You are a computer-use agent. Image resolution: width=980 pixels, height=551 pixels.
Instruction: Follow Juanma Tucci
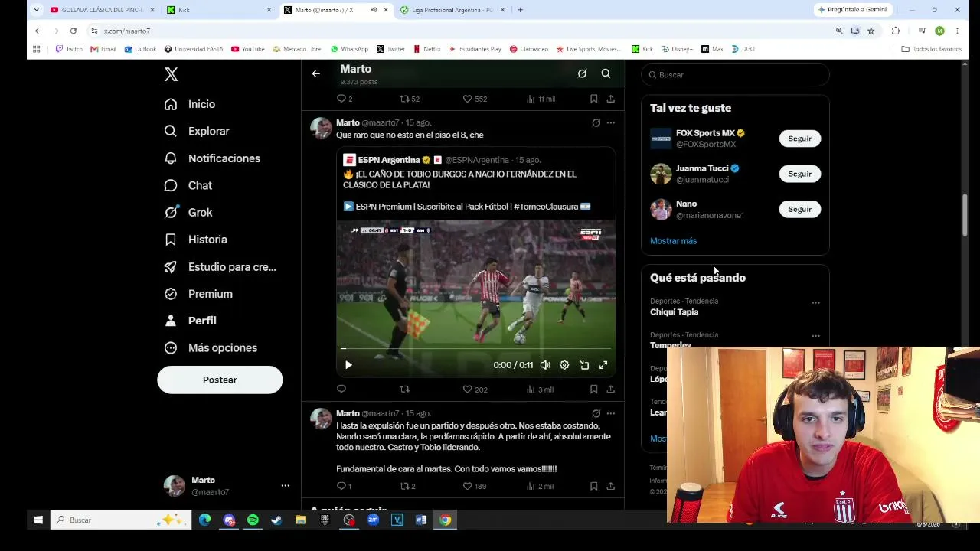click(x=799, y=174)
